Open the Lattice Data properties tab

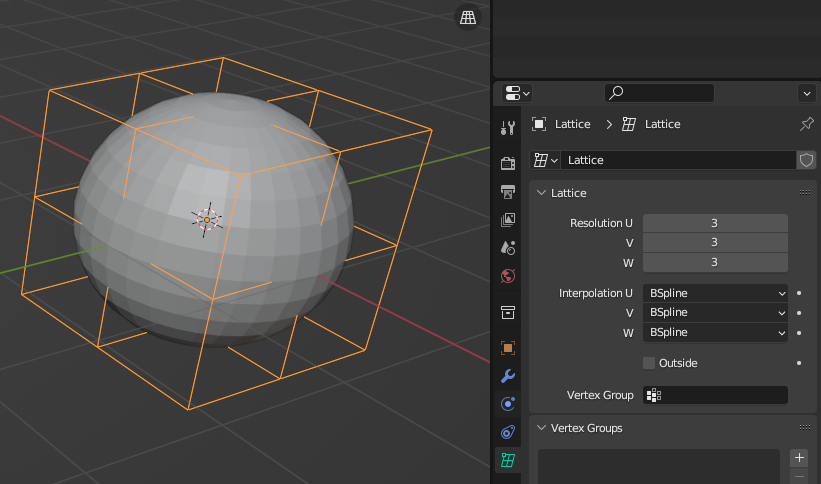tap(507, 460)
